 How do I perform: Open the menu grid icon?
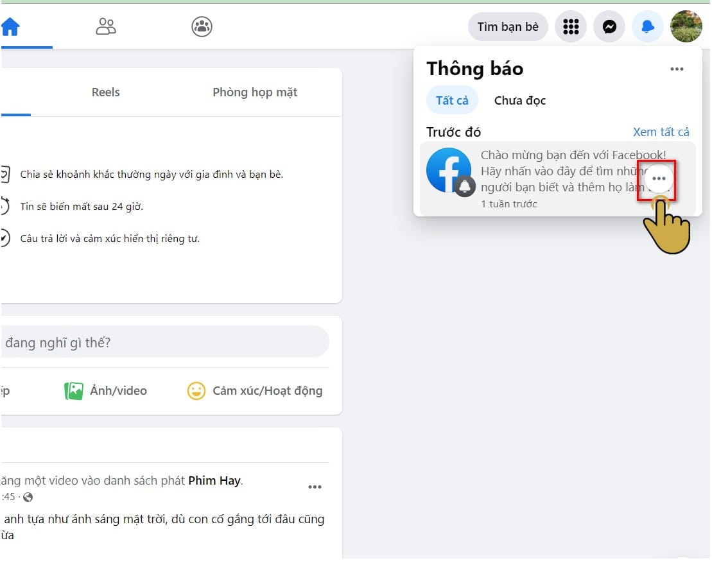click(571, 27)
